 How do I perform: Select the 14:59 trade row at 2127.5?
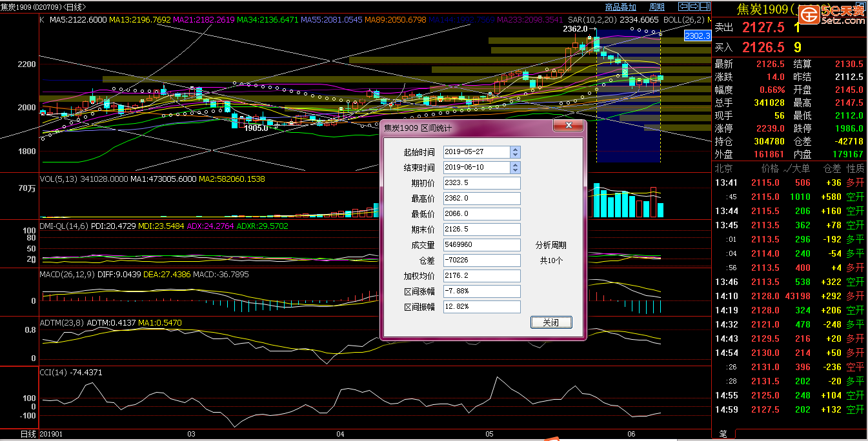coord(789,409)
